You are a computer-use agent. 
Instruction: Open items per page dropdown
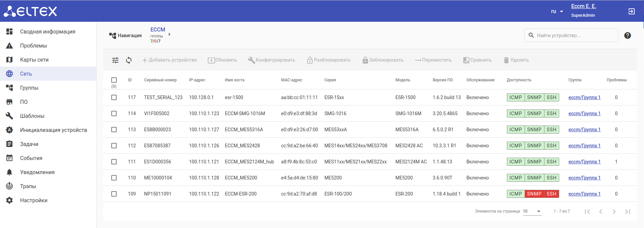pos(532,211)
